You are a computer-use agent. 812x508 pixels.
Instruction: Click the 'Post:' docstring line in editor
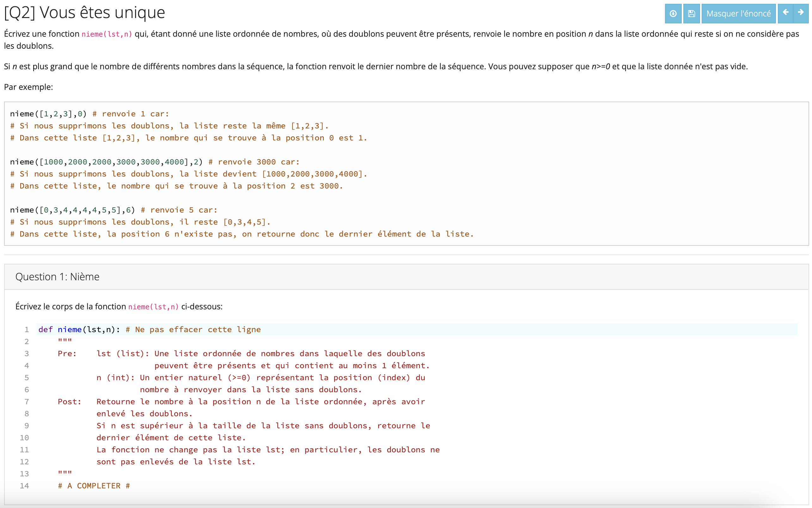[241, 401]
